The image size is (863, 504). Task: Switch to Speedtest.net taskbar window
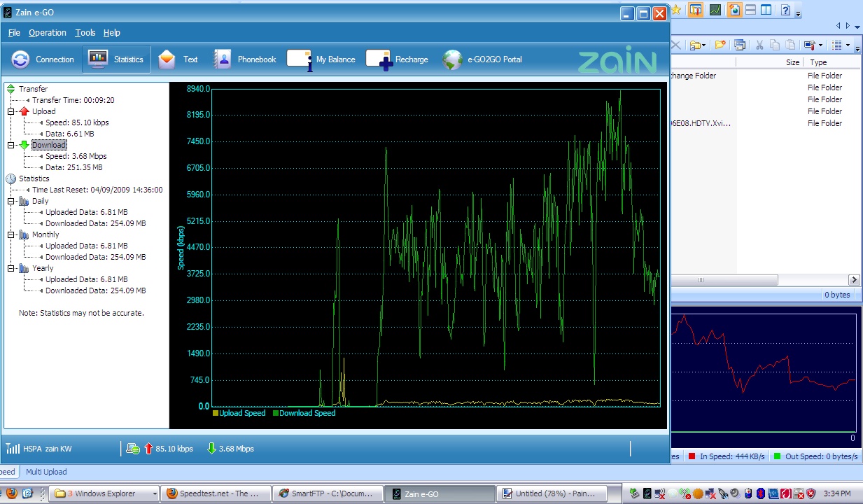coord(213,493)
